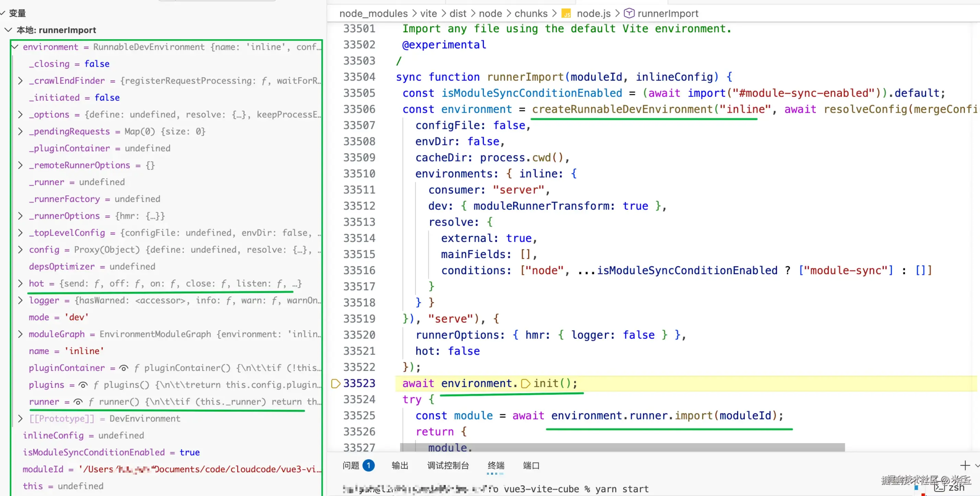Collapse the 本地: runnerImport scope

8,30
